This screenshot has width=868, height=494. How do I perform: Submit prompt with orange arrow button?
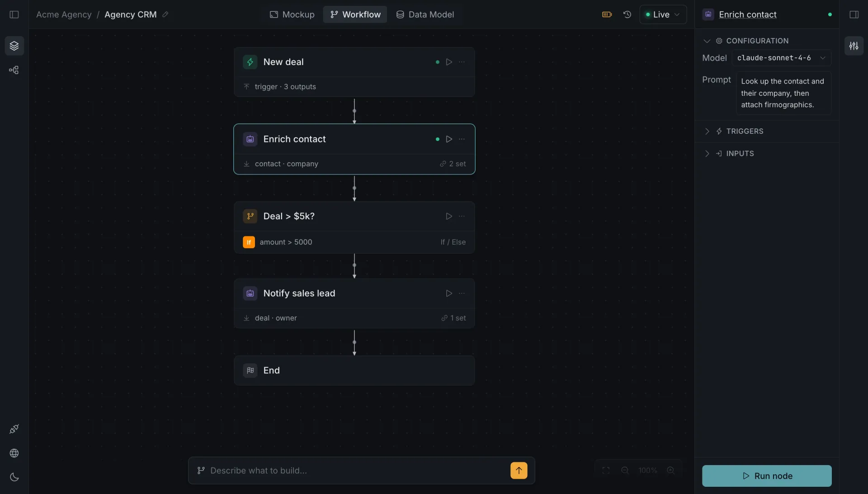(519, 470)
